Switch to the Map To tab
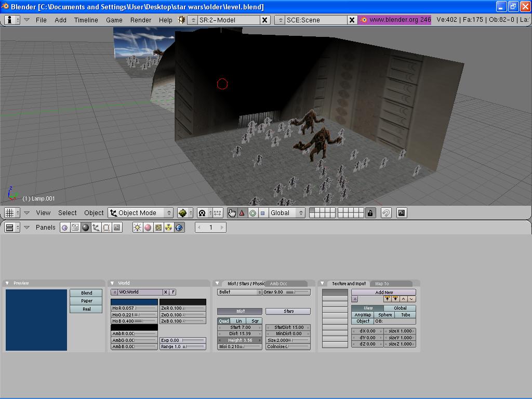The width and height of the screenshot is (532, 399). click(x=390, y=284)
